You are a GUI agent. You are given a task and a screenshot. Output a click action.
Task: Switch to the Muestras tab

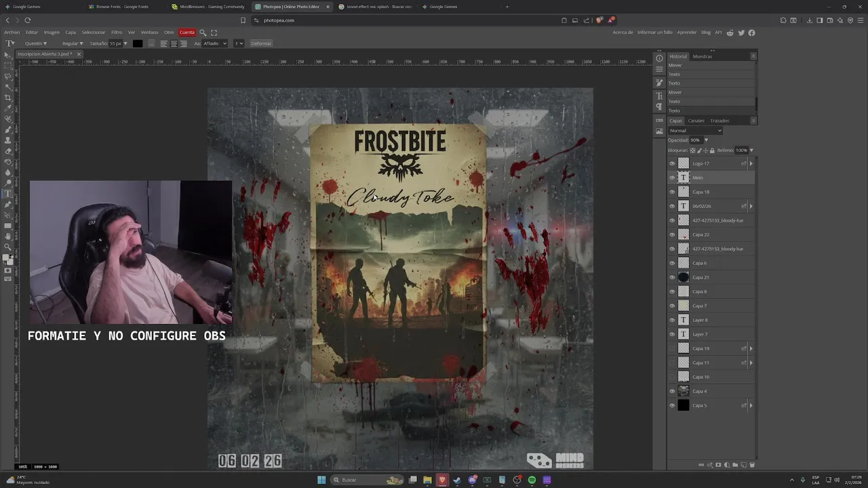[x=702, y=56]
